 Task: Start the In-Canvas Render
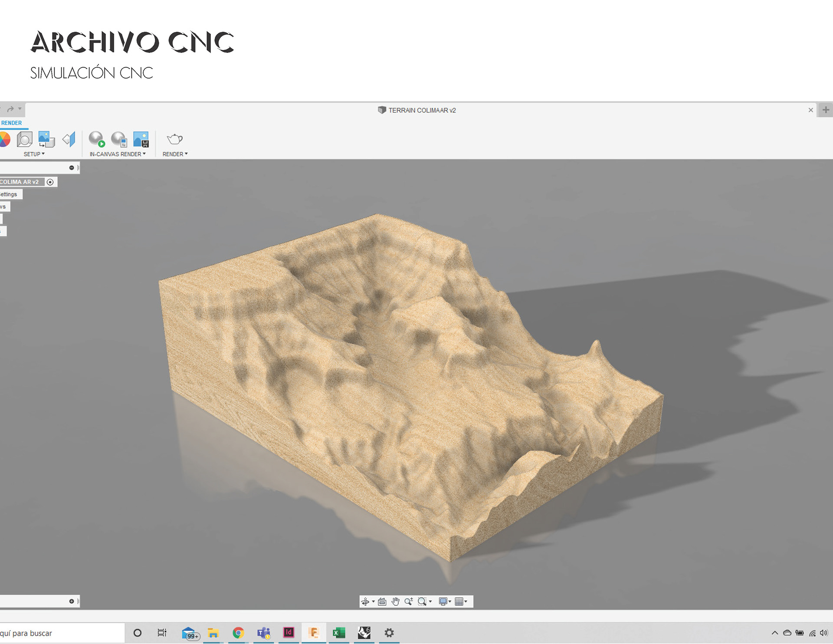[97, 139]
